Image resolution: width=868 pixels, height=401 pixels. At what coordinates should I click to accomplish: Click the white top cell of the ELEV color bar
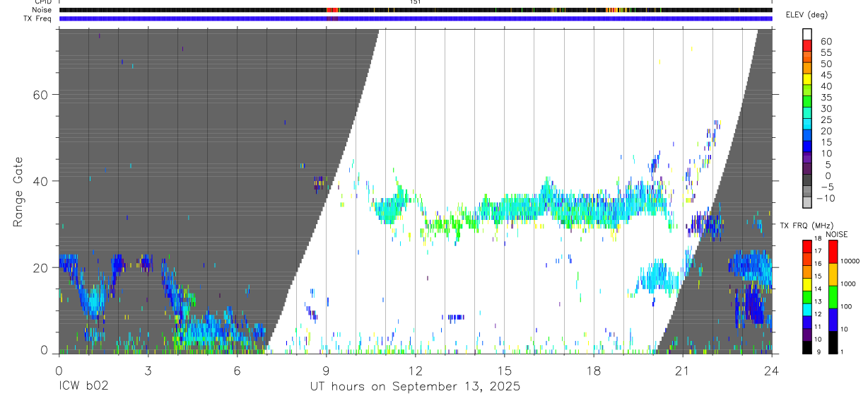point(807,33)
